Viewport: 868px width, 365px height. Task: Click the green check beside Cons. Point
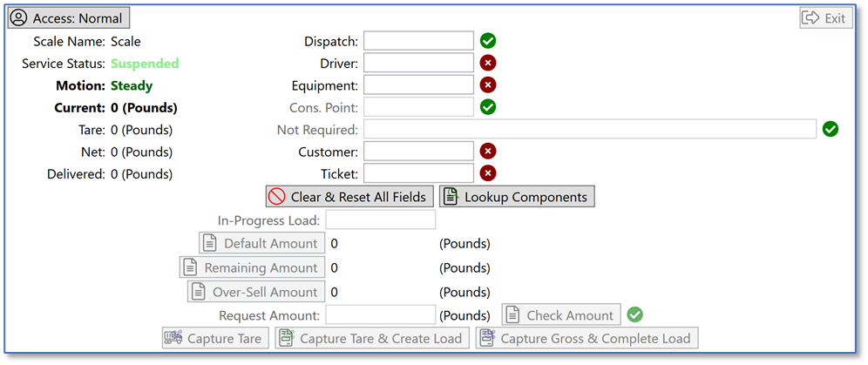pos(488,106)
